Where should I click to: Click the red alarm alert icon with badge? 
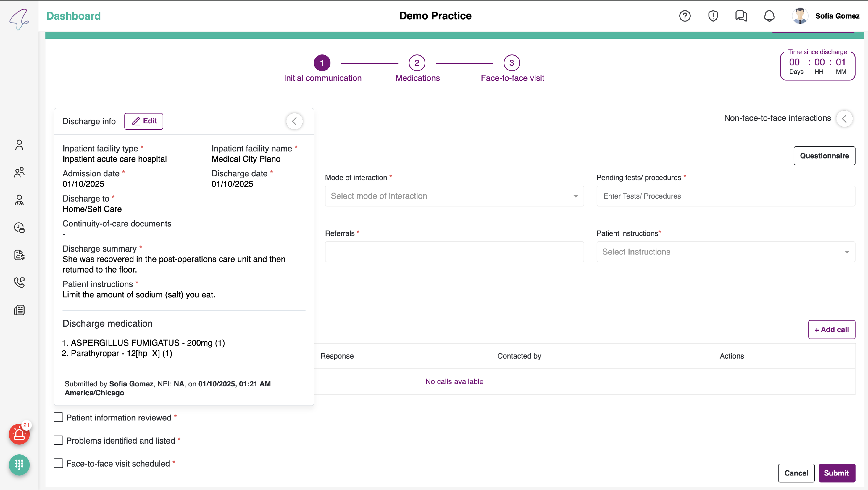(x=19, y=434)
